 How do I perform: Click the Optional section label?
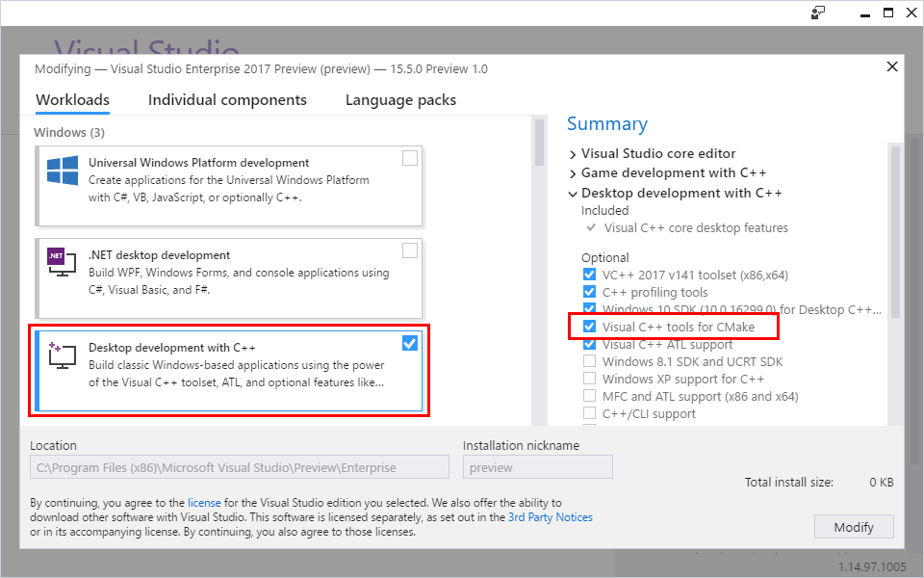coord(604,258)
